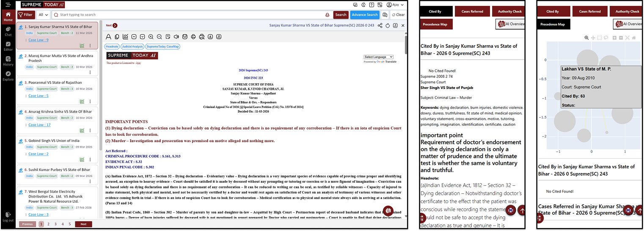Open analytics chart icon in document toolbar
The width and height of the screenshot is (644, 231).
126,37
